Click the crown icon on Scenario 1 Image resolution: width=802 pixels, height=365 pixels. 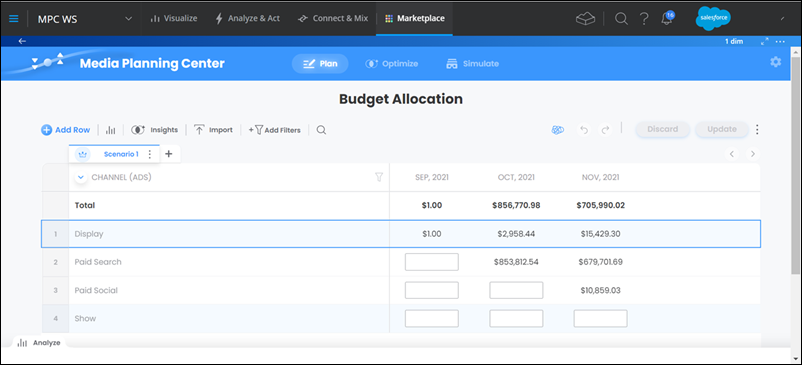(x=83, y=154)
